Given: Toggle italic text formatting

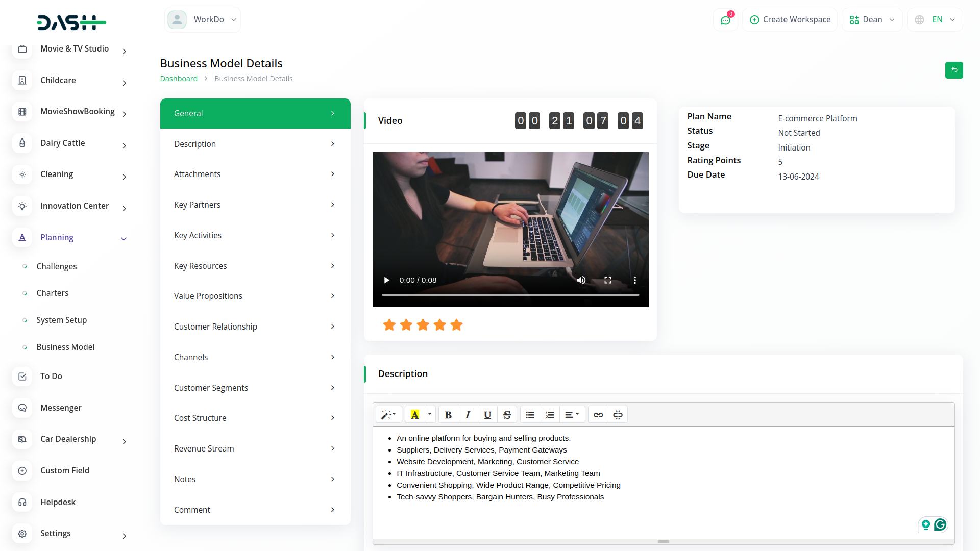Looking at the screenshot, I should click(468, 415).
